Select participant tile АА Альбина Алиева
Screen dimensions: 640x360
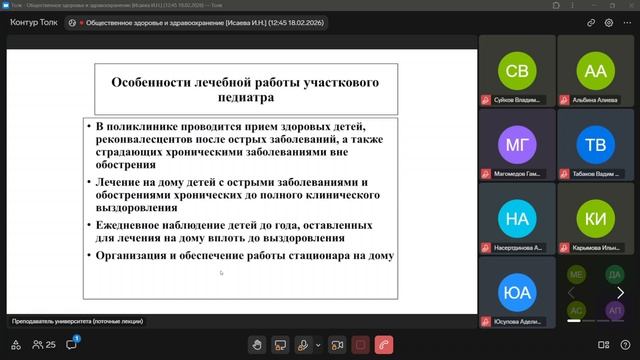pos(596,71)
